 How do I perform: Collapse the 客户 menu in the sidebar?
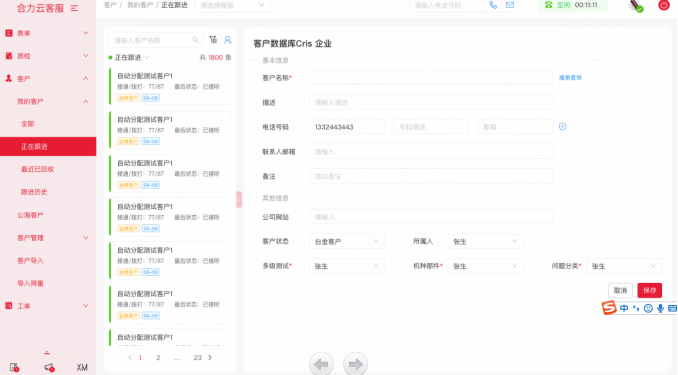[x=48, y=78]
